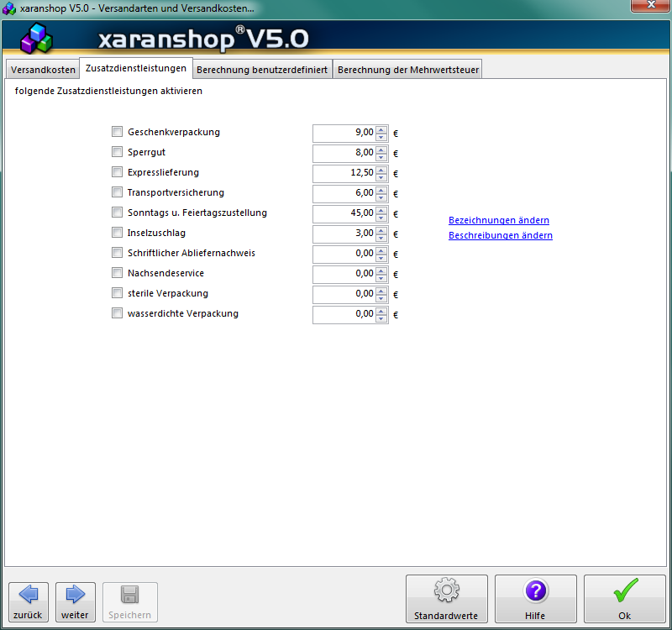Click Bezeichnungen ändern link
The height and width of the screenshot is (630, 672).
(x=499, y=220)
